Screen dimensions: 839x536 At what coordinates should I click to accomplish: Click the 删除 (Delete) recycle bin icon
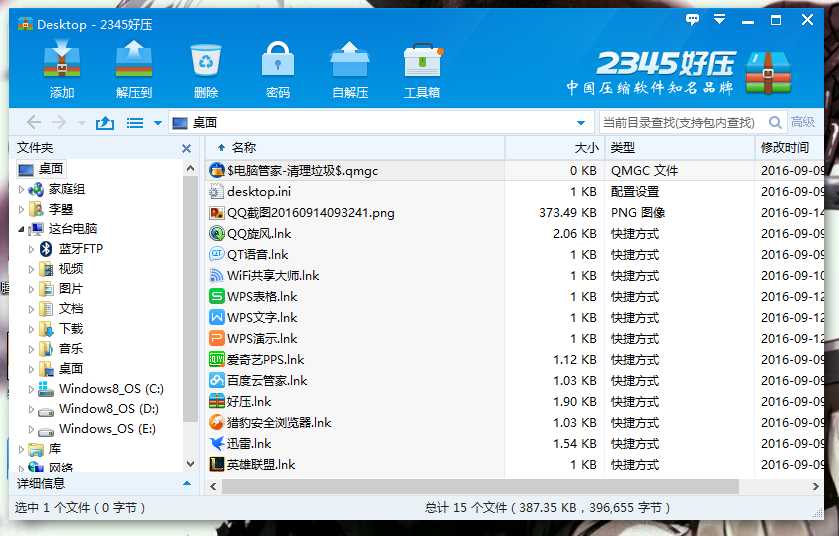click(206, 60)
